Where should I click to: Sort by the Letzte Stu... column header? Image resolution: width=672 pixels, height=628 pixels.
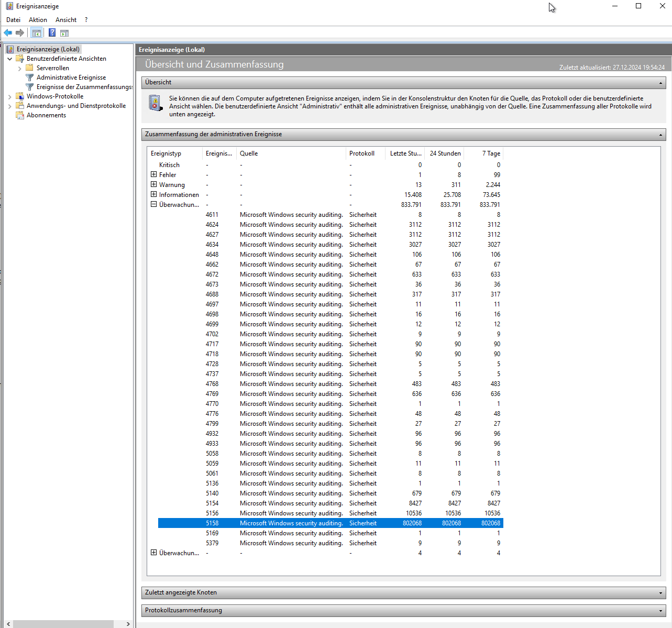tap(404, 153)
